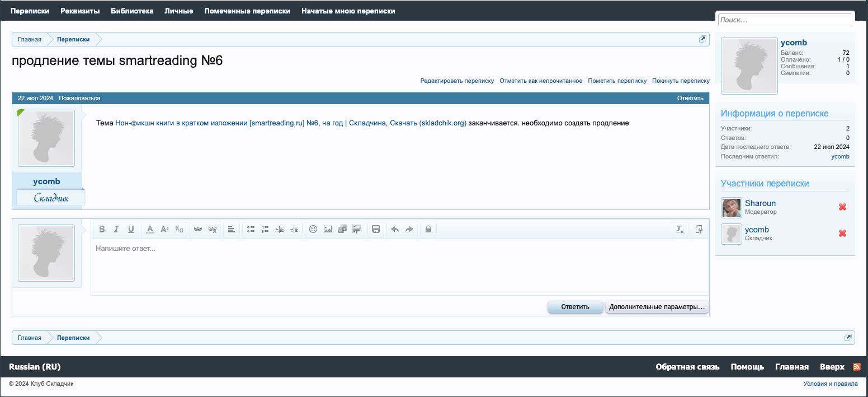
Task: Open the text alignment dropdown
Action: (232, 229)
